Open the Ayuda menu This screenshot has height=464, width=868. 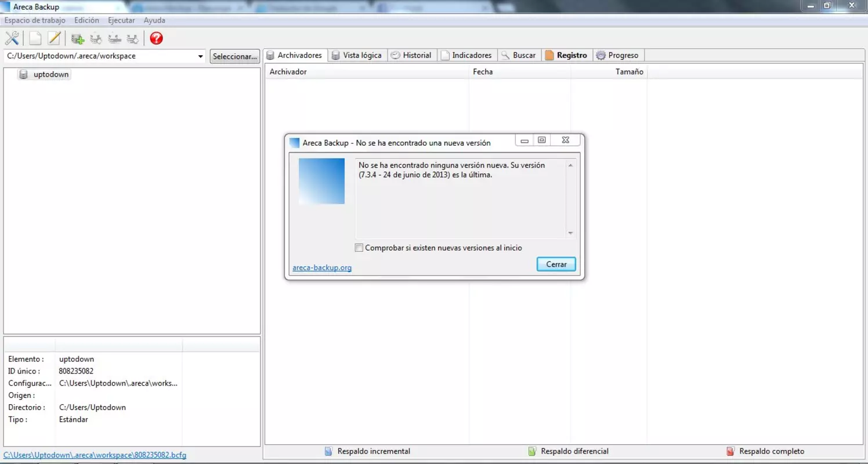154,20
